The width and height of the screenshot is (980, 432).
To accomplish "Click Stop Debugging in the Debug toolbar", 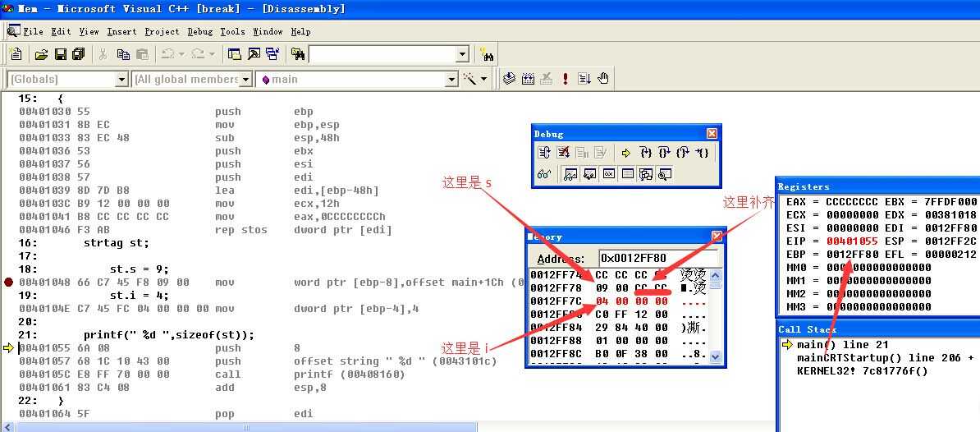I will [563, 153].
